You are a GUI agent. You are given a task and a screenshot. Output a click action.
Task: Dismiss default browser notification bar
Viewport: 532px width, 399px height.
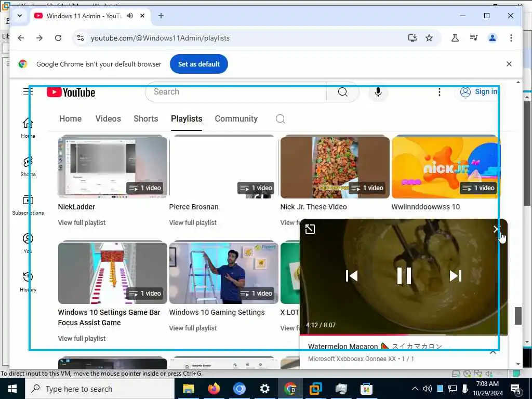tap(509, 64)
